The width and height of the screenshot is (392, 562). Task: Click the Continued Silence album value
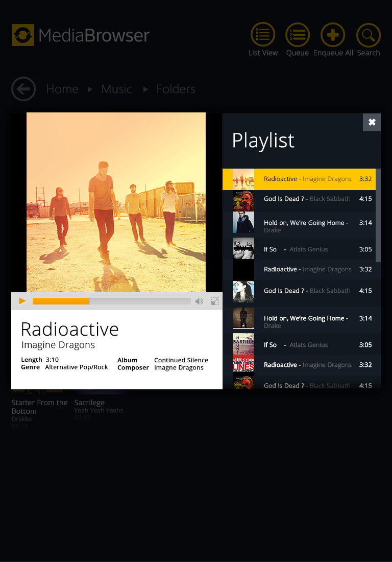(181, 360)
